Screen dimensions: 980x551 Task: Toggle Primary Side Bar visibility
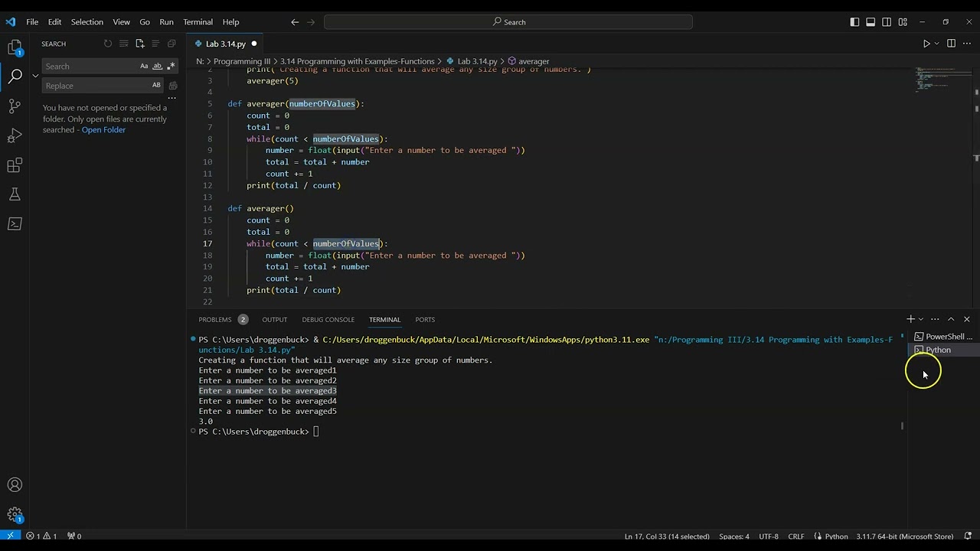point(854,22)
